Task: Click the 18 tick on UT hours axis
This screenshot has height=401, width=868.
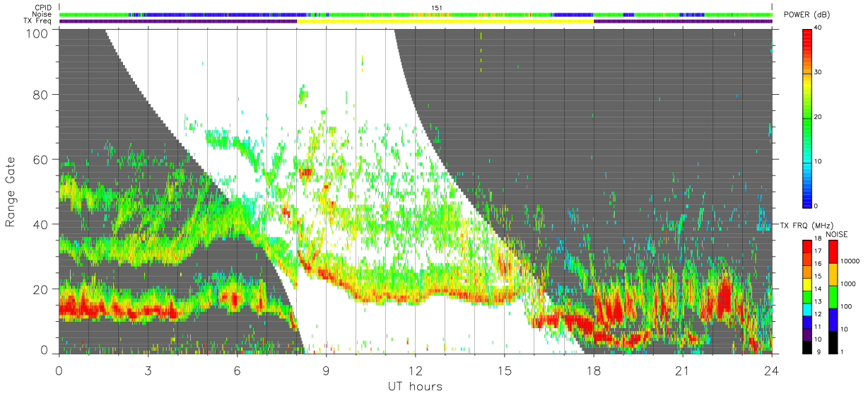Action: [594, 370]
